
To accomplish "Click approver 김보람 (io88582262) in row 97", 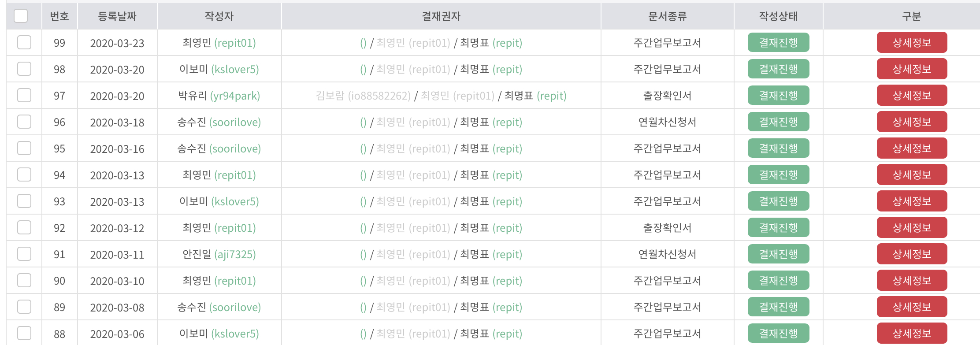I will [x=363, y=96].
